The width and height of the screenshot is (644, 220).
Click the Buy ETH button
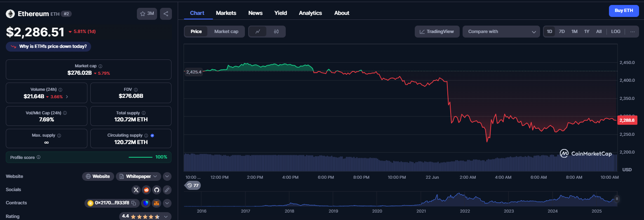point(624,10)
